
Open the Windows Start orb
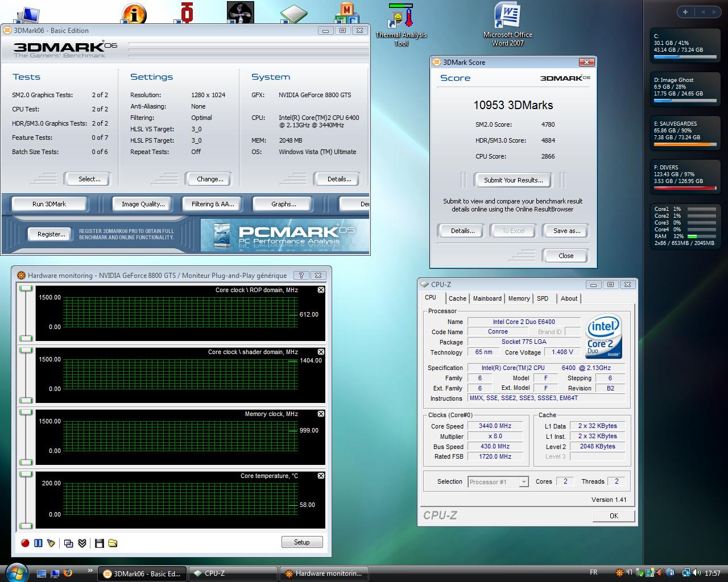point(16,572)
